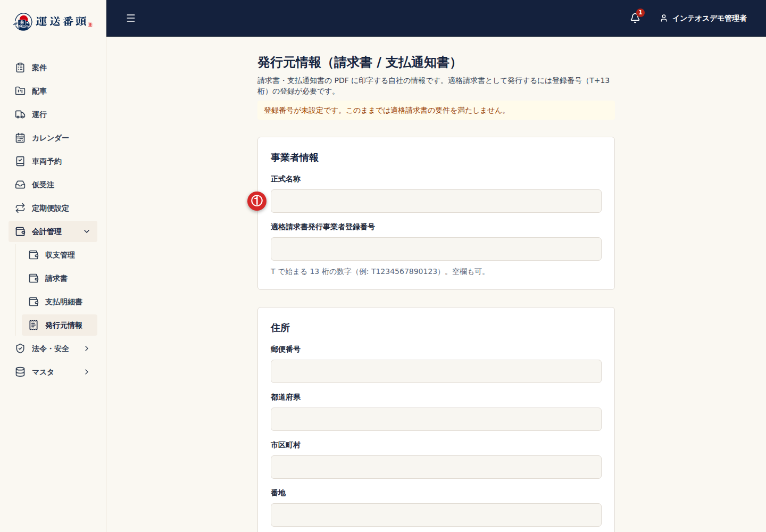766x532 pixels.
Task: Open カレンダー menu item
Action: 53,138
